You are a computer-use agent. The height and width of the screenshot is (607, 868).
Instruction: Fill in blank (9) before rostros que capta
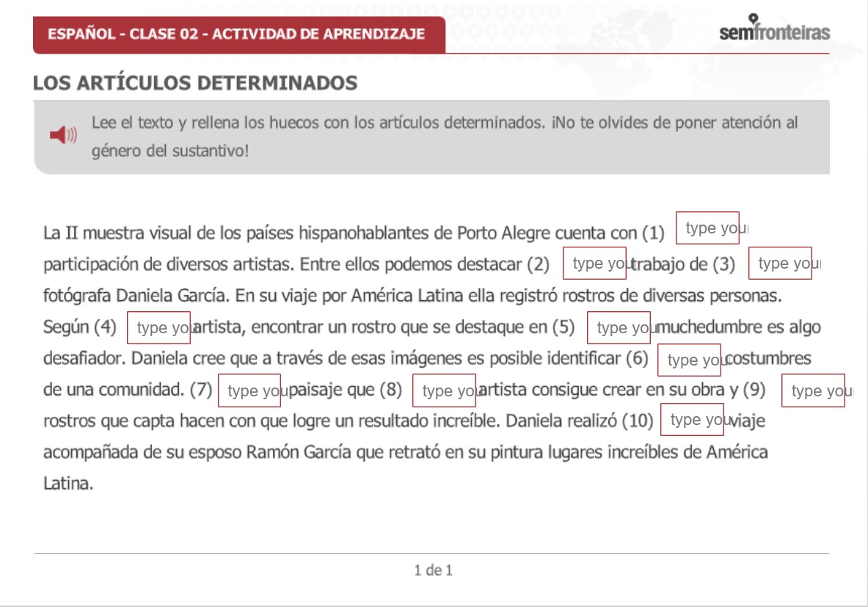click(x=813, y=390)
